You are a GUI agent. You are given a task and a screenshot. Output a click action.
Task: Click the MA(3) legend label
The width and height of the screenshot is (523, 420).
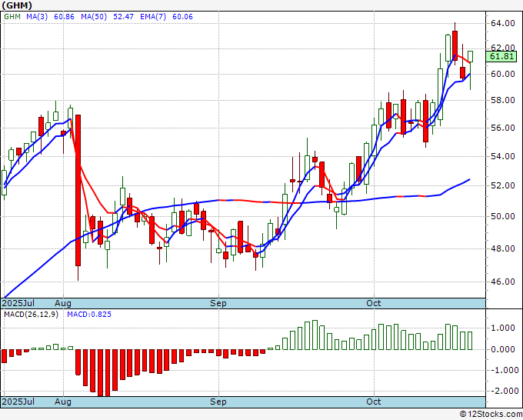[x=37, y=17]
